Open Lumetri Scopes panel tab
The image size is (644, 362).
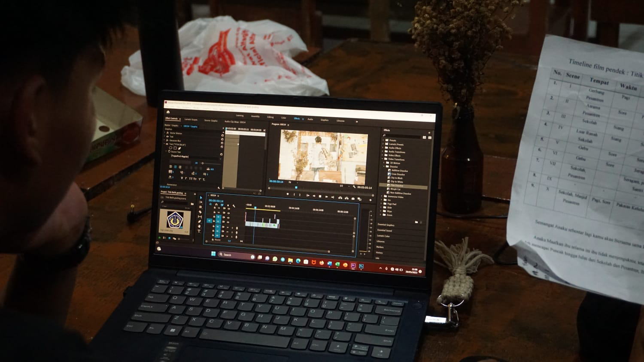(x=191, y=120)
